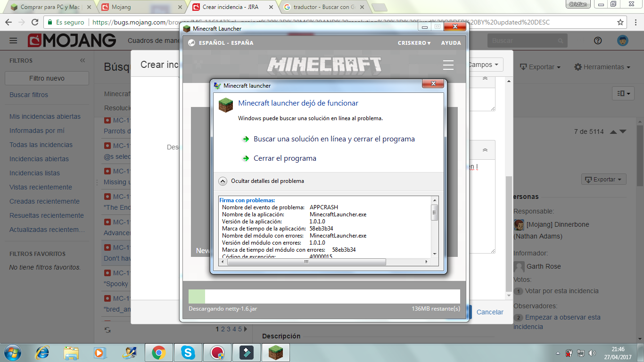Choose Cerrar el programa in the crash dialog
The image size is (644, 362).
tap(285, 158)
